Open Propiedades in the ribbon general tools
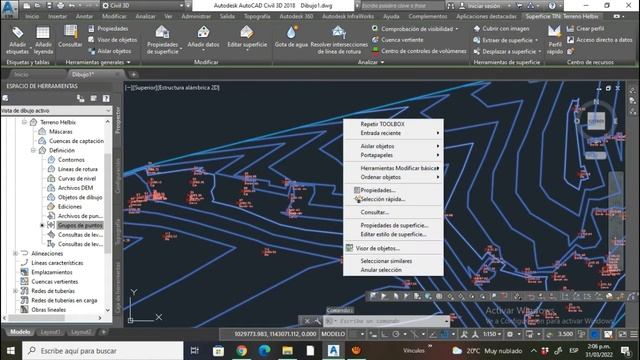Image resolution: width=640 pixels, height=360 pixels. point(108,29)
